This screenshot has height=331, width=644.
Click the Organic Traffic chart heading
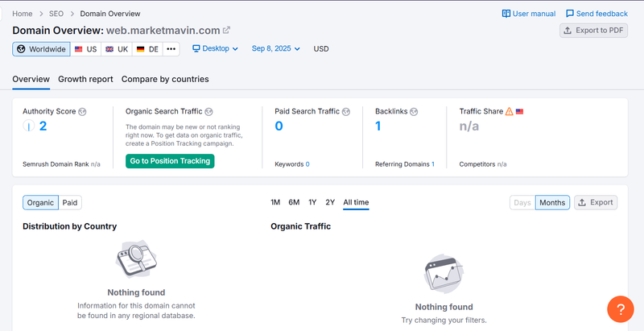pyautogui.click(x=300, y=226)
